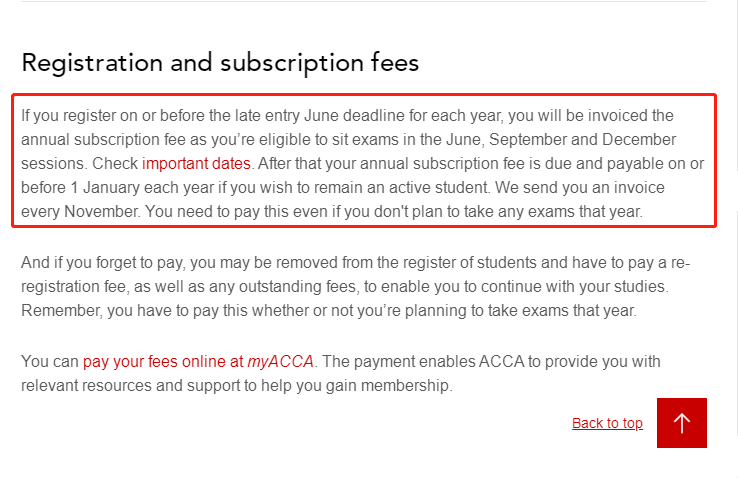Click the red up-arrow icon button
This screenshot has width=738, height=479.
(682, 423)
